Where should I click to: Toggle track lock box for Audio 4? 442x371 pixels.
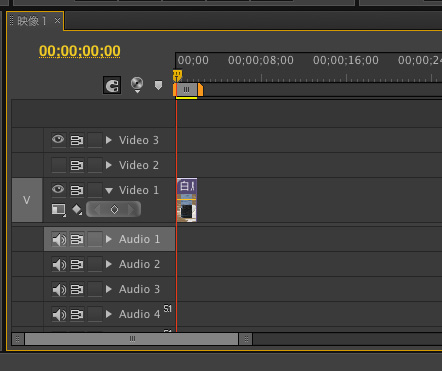point(95,314)
